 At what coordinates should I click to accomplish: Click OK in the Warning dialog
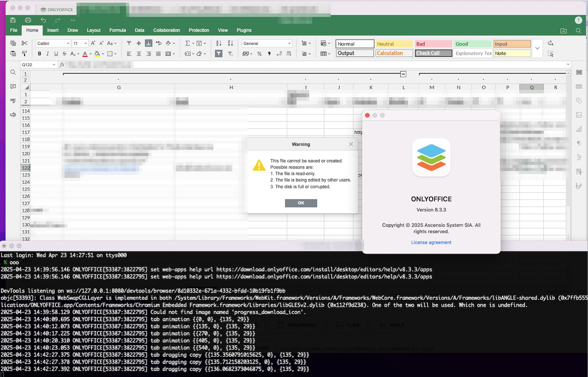coord(301,203)
